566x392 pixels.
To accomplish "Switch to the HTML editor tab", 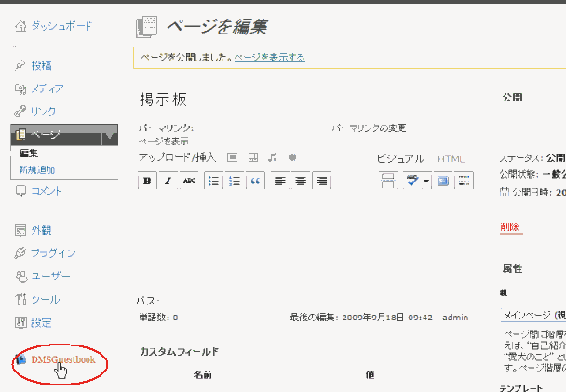I will click(x=451, y=159).
